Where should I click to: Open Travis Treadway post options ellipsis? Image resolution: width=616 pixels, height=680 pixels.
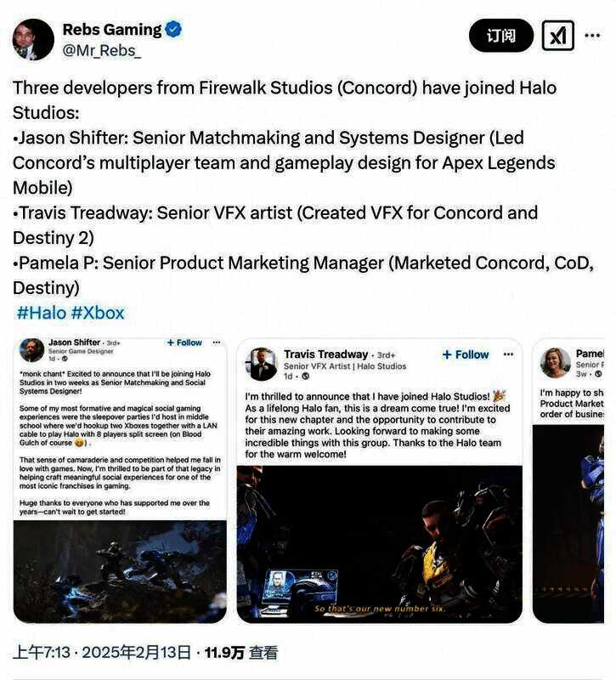pos(508,354)
